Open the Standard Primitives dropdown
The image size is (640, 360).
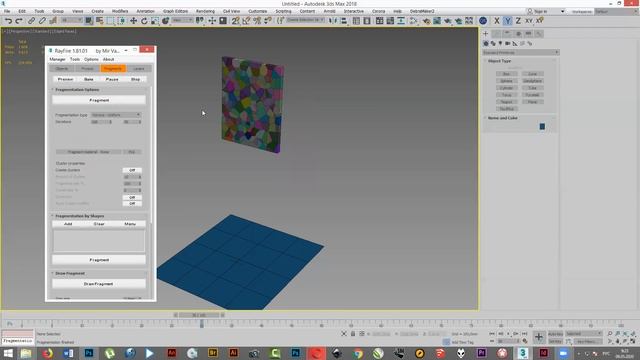coord(520,53)
